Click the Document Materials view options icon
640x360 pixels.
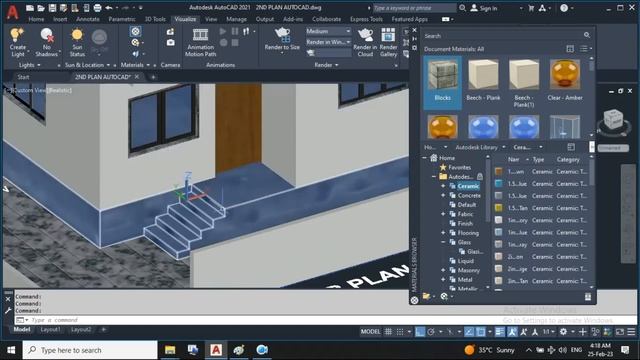585,49
